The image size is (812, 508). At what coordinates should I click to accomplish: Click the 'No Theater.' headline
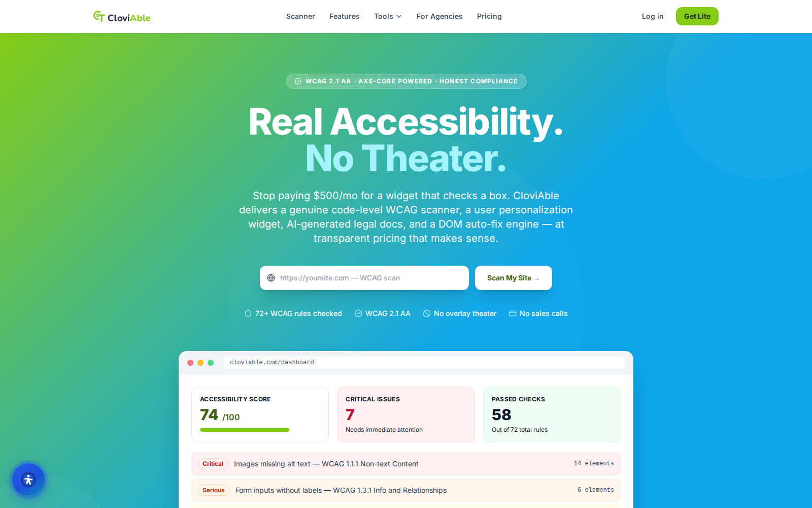tap(406, 159)
